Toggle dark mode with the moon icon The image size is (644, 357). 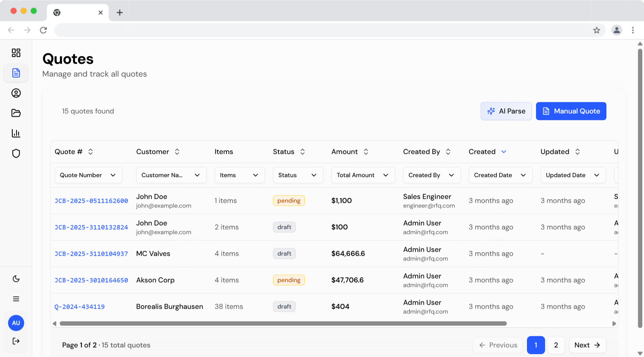(x=16, y=279)
